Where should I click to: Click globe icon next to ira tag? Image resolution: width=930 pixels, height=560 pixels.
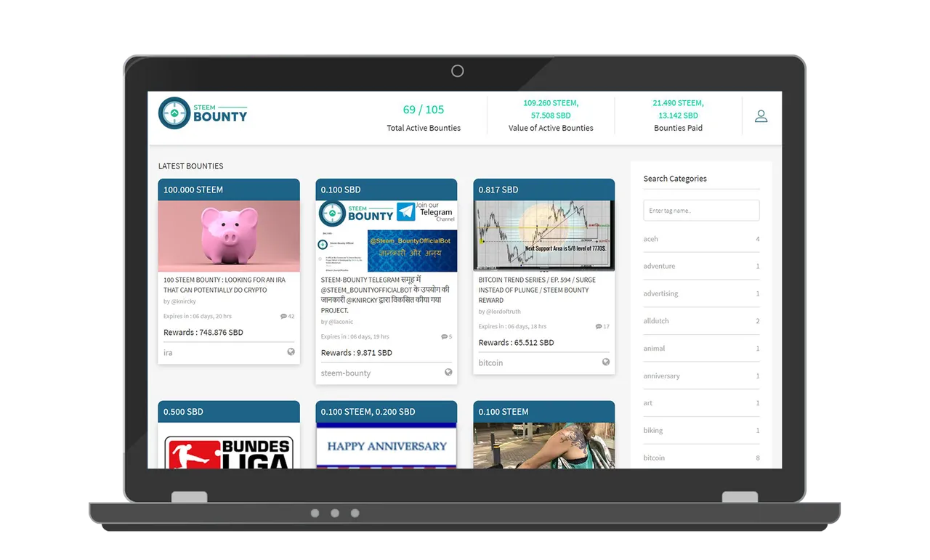(291, 352)
